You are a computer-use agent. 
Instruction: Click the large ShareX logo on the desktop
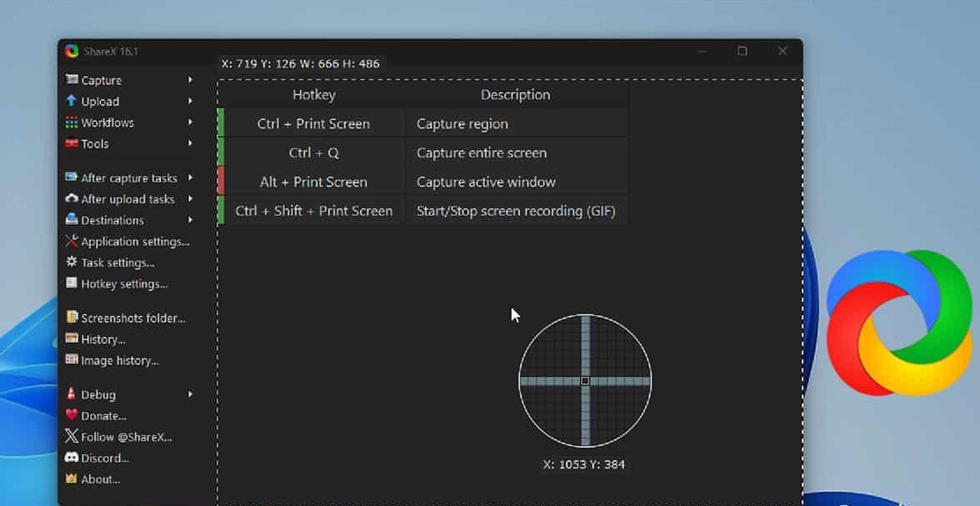(900, 323)
